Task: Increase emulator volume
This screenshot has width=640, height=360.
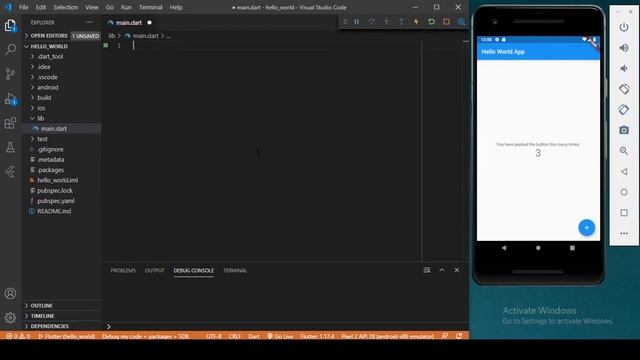Action: coord(624,48)
